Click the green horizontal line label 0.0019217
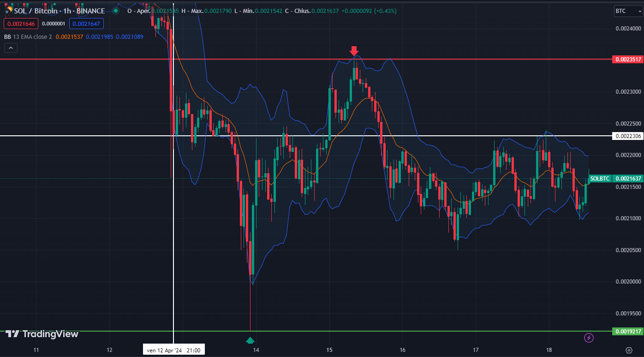The width and height of the screenshot is (644, 357). click(627, 331)
